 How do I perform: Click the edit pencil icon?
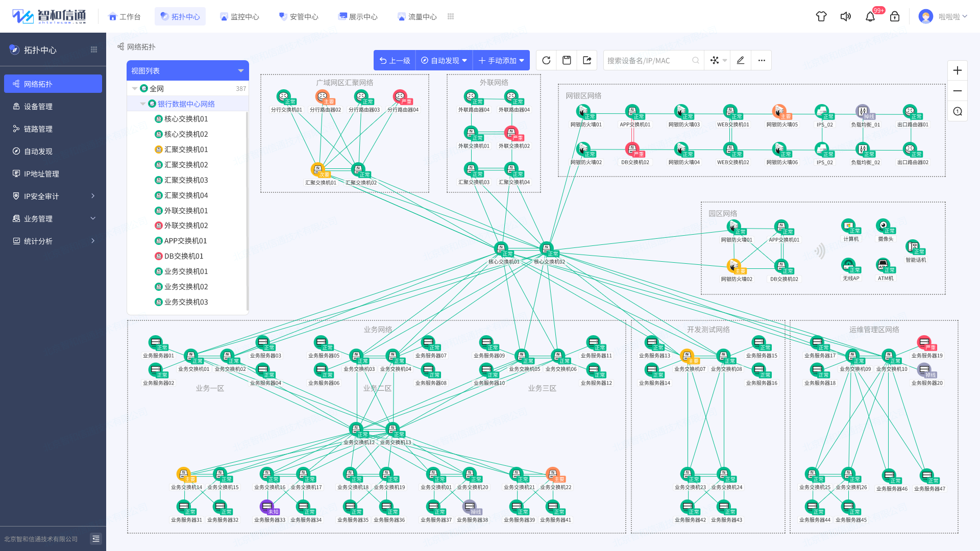(741, 60)
